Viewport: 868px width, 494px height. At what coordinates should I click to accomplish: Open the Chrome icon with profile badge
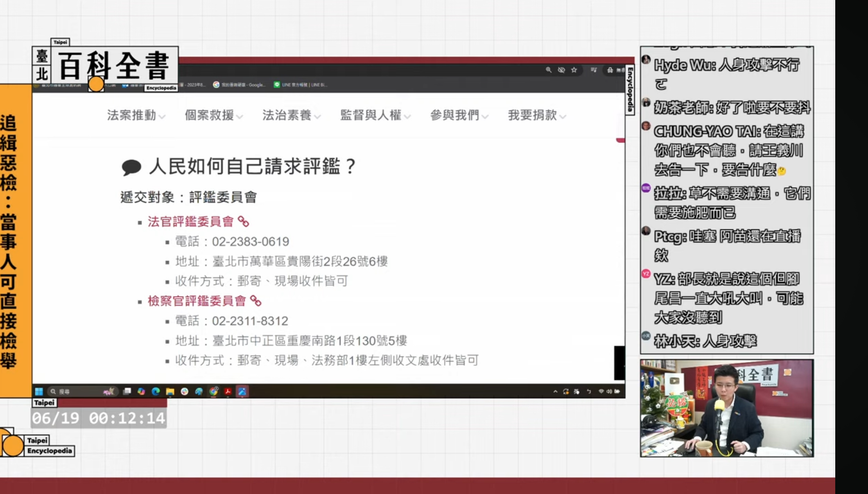pyautogui.click(x=213, y=392)
